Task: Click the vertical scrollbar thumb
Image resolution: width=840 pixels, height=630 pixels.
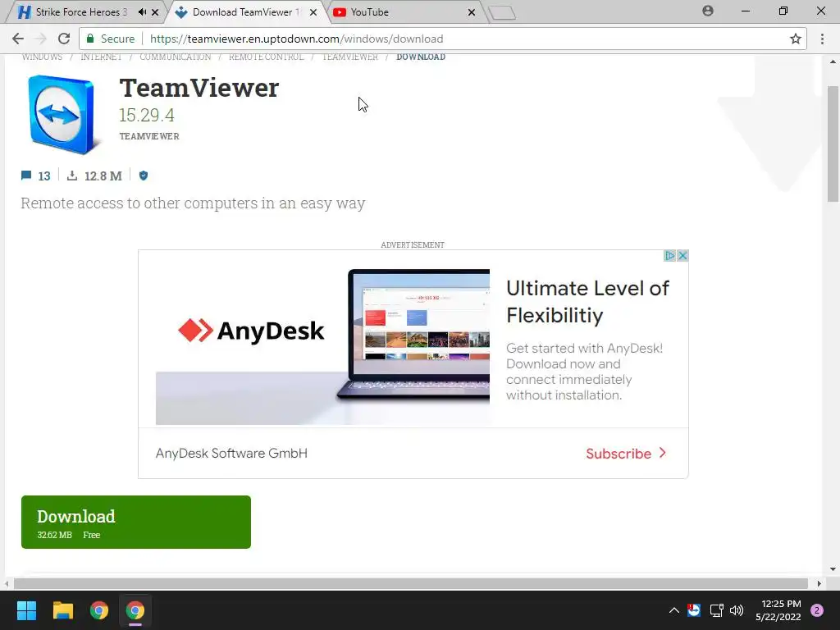Action: coord(833,144)
